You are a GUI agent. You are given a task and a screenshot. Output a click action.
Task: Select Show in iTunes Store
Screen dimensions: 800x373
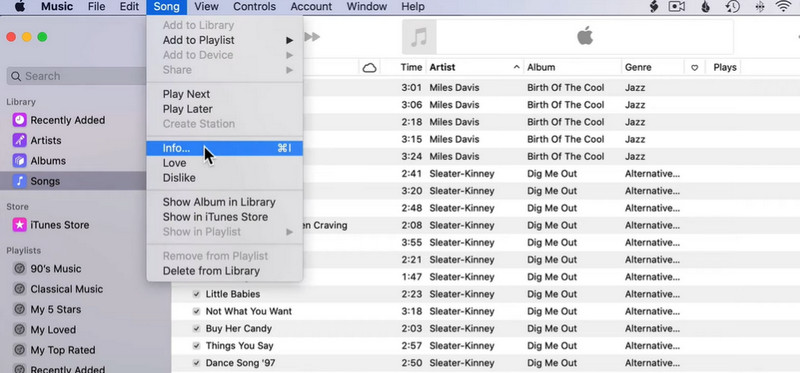(x=224, y=217)
